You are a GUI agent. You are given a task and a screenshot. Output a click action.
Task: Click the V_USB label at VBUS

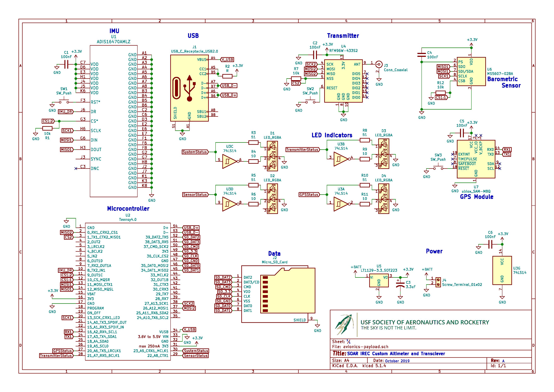[227, 60]
